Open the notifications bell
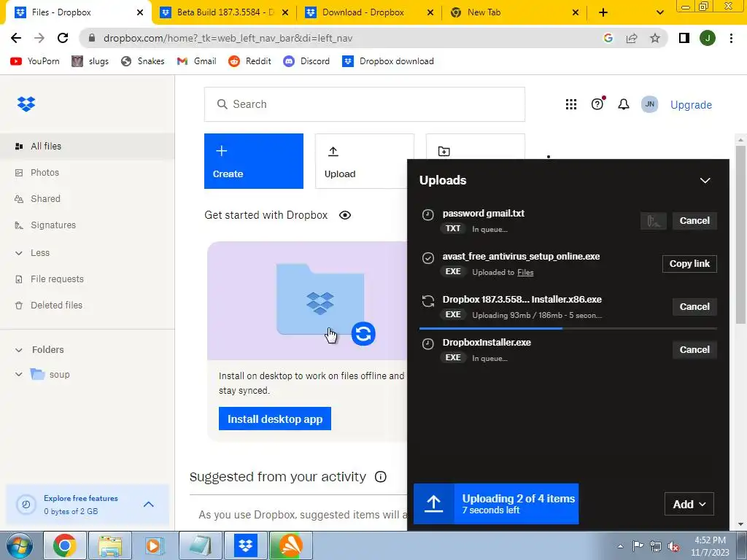The height and width of the screenshot is (560, 747). click(624, 104)
